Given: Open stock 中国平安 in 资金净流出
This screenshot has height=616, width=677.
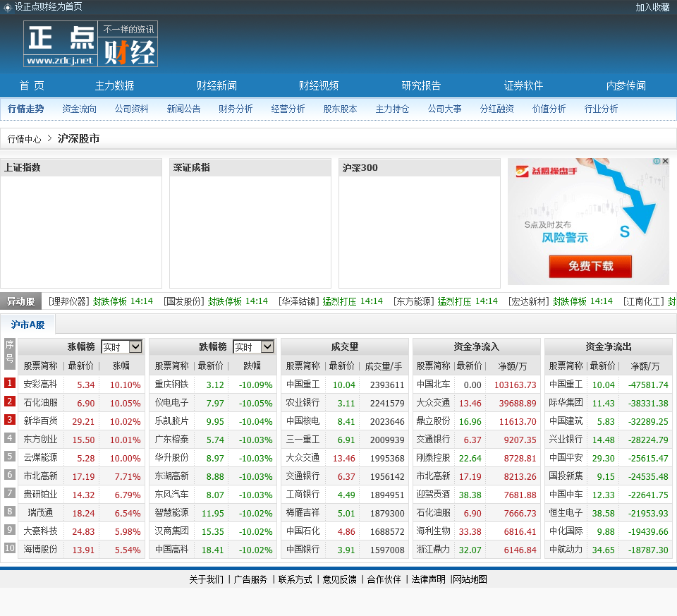Looking at the screenshot, I should click(566, 458).
